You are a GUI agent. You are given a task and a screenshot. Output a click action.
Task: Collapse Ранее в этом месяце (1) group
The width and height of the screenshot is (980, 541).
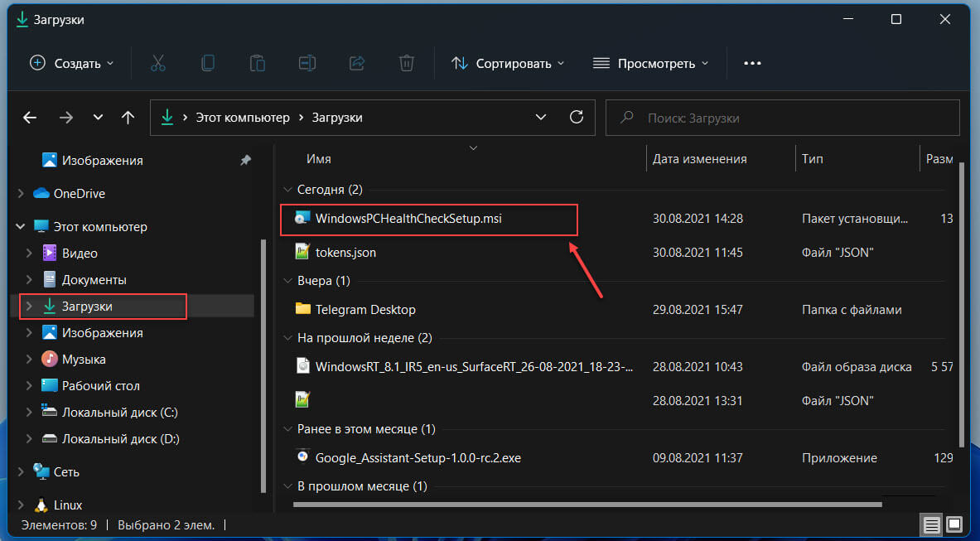pos(287,429)
